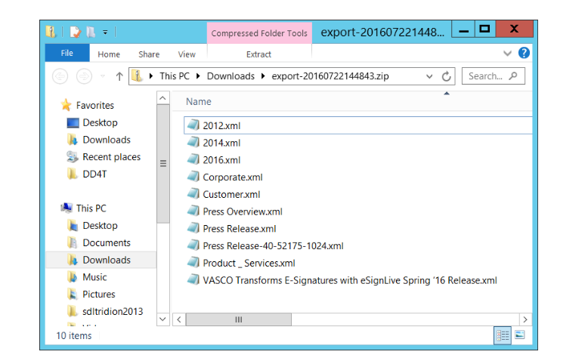Select DD4T in Favorites
This screenshot has width=588, height=364.
[x=95, y=174]
